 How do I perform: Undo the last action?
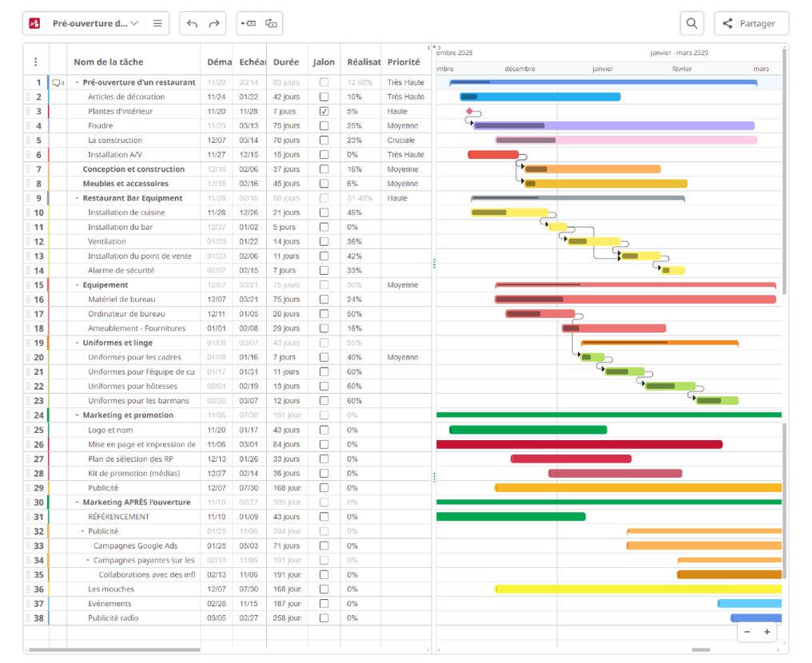click(192, 23)
